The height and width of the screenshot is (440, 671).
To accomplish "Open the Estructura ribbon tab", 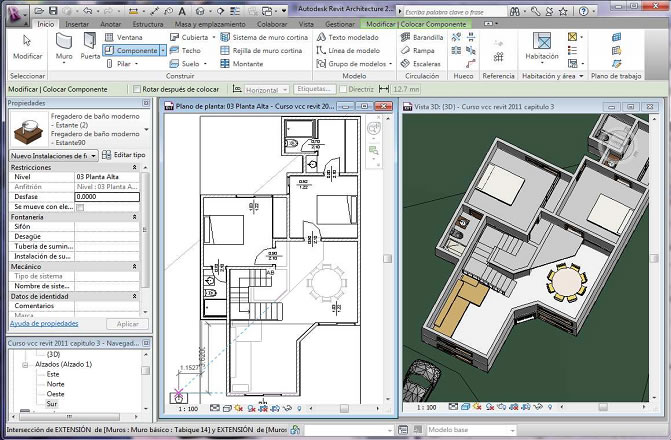I will pos(148,22).
